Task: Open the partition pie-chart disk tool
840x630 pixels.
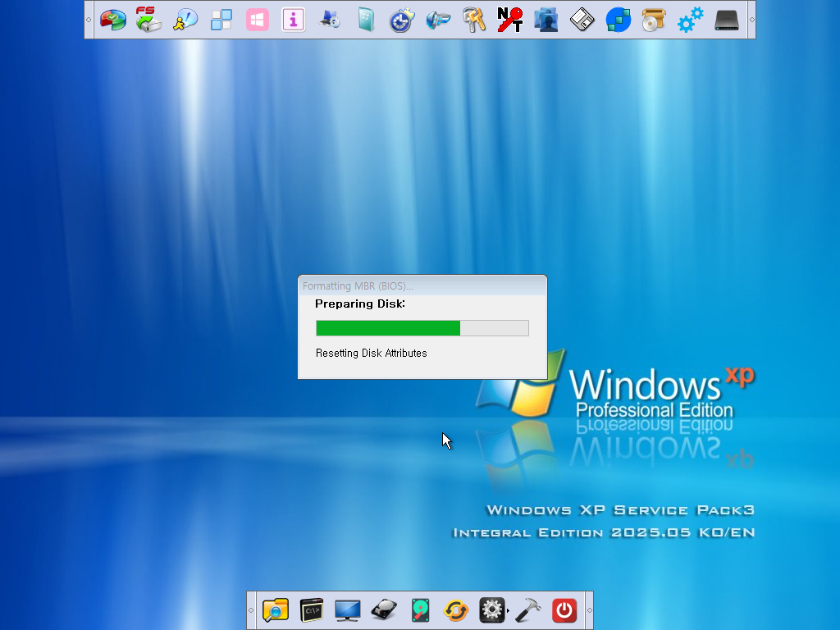Action: [113, 20]
